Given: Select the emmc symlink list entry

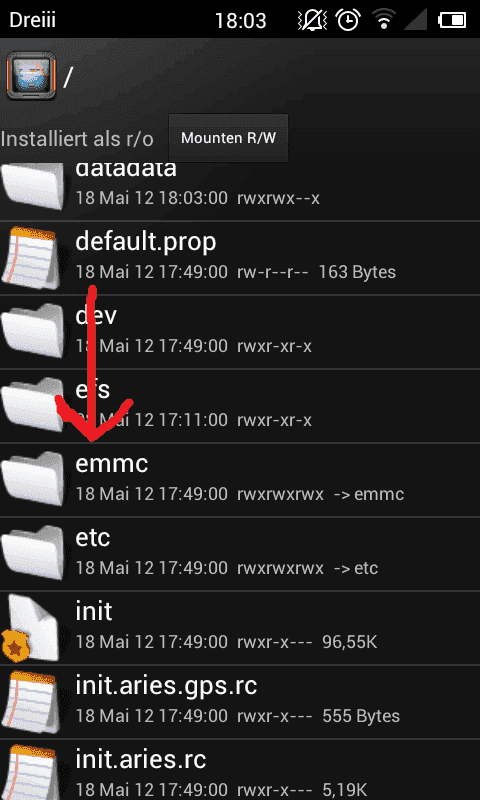Looking at the screenshot, I should coord(240,480).
